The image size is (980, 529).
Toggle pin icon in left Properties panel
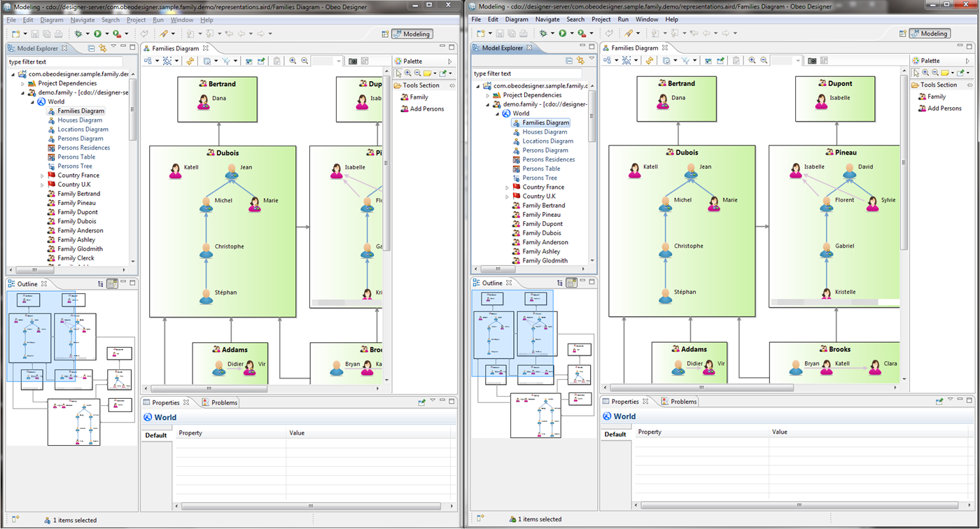pos(421,402)
